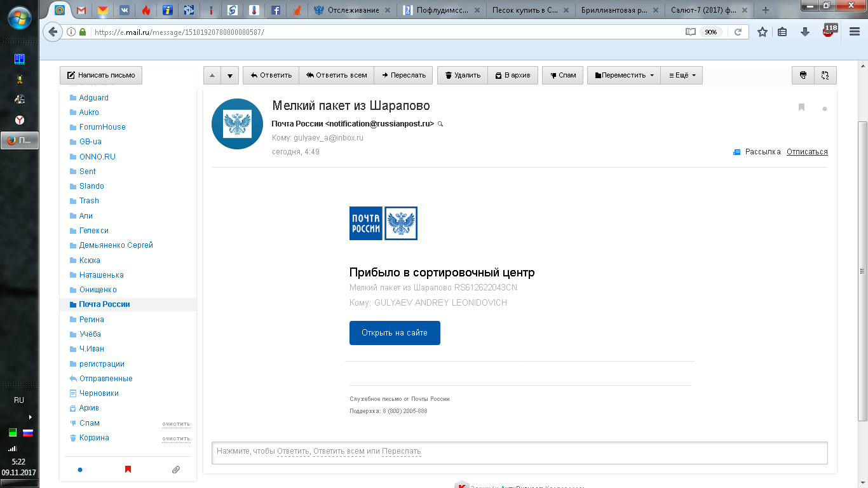Click the print message icon
The width and height of the screenshot is (868, 488).
[x=803, y=75]
